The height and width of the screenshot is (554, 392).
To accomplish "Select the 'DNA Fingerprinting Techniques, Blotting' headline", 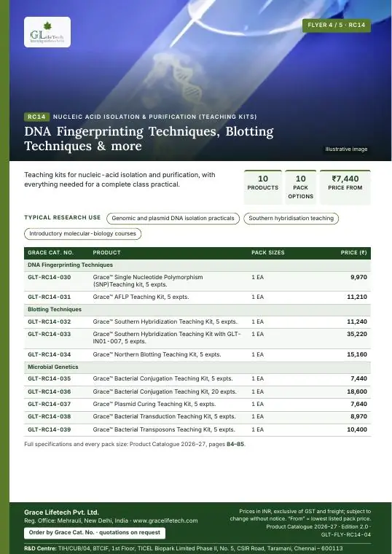I will pyautogui.click(x=149, y=131).
